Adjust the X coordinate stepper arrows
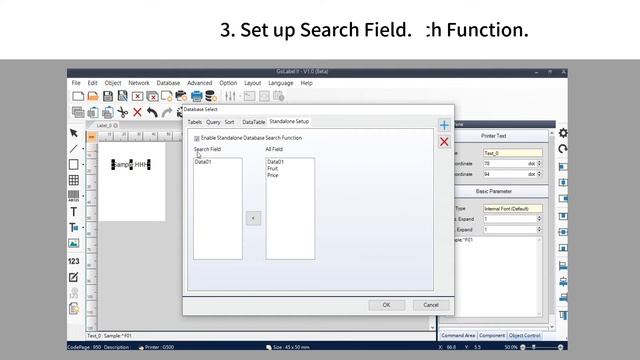The width and height of the screenshot is (640, 360). (x=539, y=163)
